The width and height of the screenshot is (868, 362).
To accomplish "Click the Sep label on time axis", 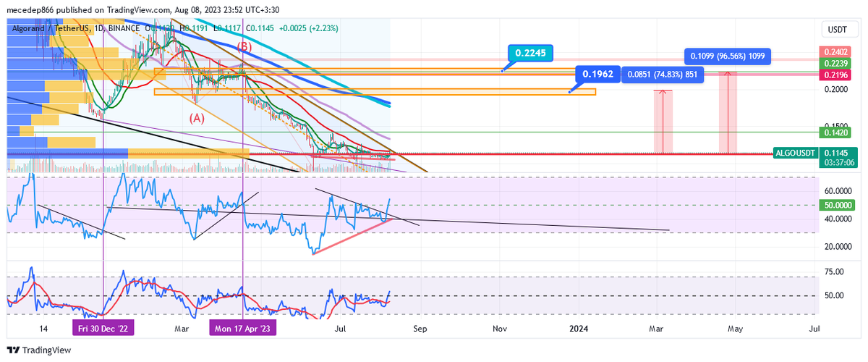I will [x=420, y=328].
